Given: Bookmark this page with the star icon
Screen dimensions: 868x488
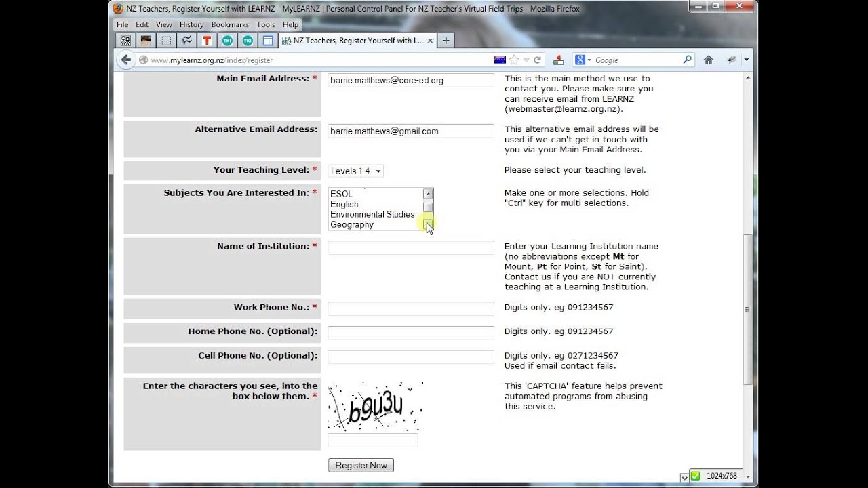Looking at the screenshot, I should [x=514, y=60].
